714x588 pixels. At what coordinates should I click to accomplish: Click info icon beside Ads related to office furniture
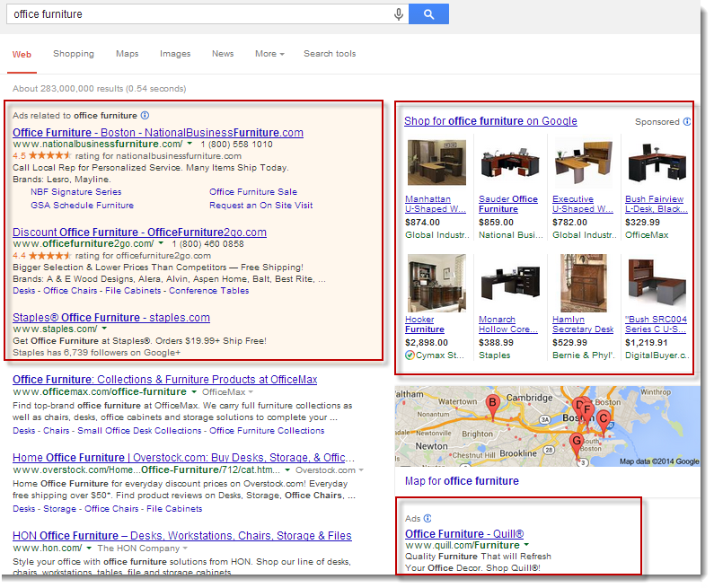145,115
